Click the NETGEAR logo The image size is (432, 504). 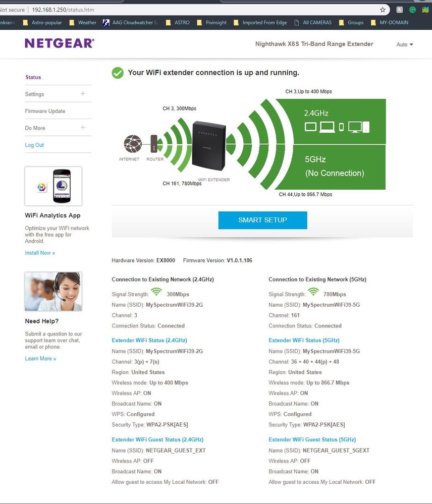tap(59, 44)
